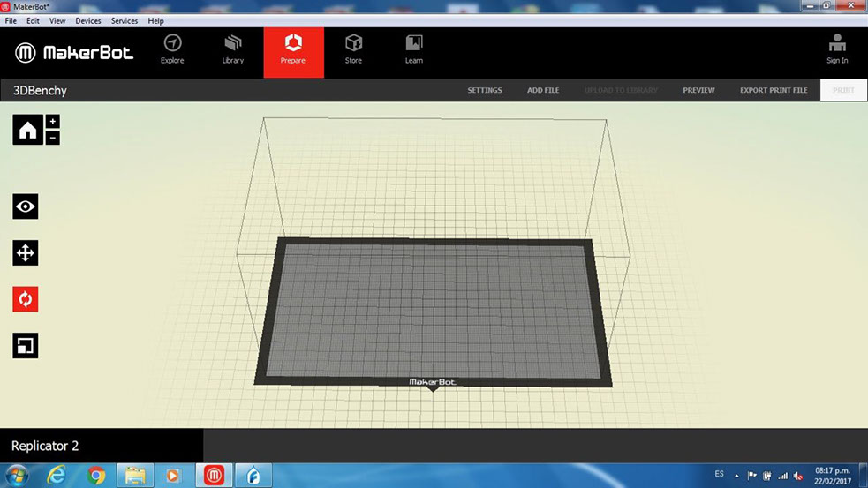The width and height of the screenshot is (868, 488).
Task: Click the volume speaker tray icon
Action: [x=798, y=476]
